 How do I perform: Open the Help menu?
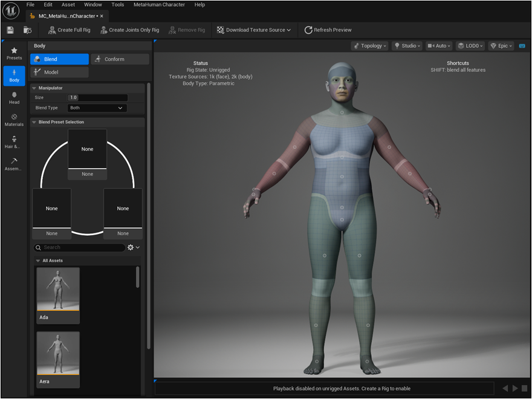[x=199, y=5]
